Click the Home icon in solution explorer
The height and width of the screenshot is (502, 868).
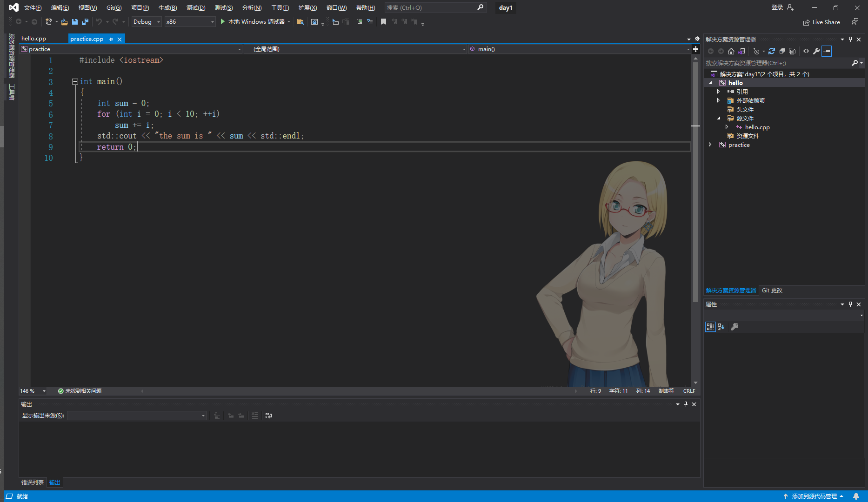click(731, 51)
